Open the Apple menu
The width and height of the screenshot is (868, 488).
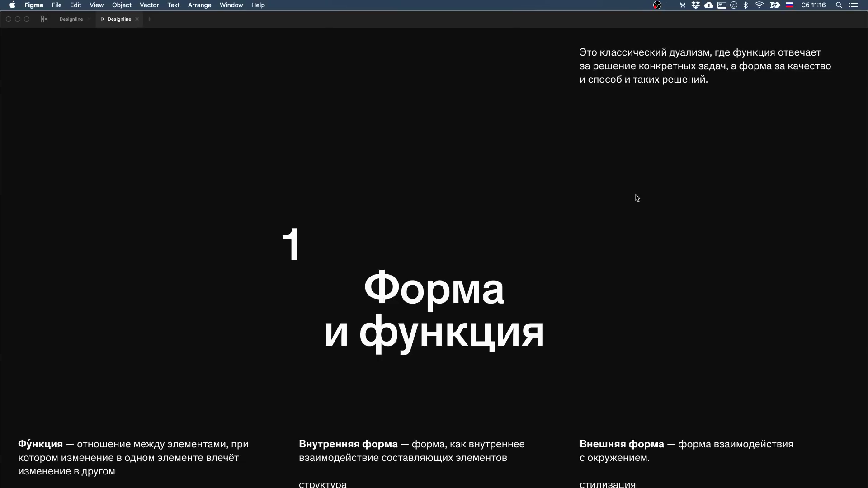(12, 5)
